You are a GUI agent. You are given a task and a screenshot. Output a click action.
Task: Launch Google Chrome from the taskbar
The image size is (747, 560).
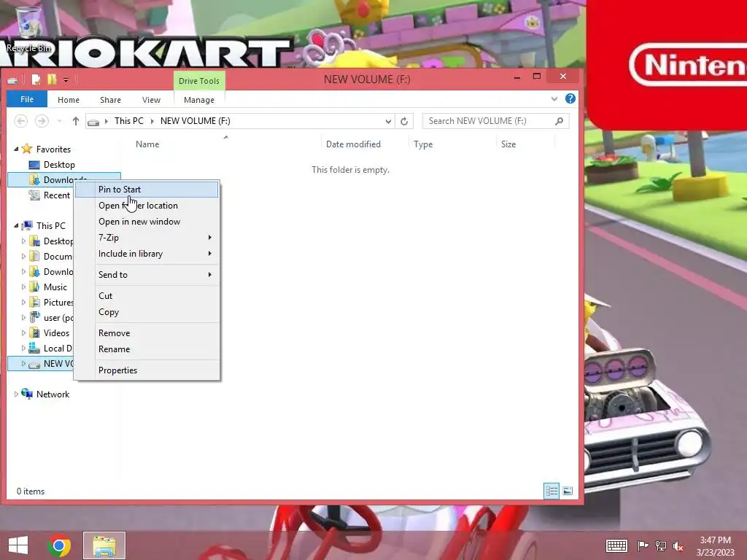point(59,545)
